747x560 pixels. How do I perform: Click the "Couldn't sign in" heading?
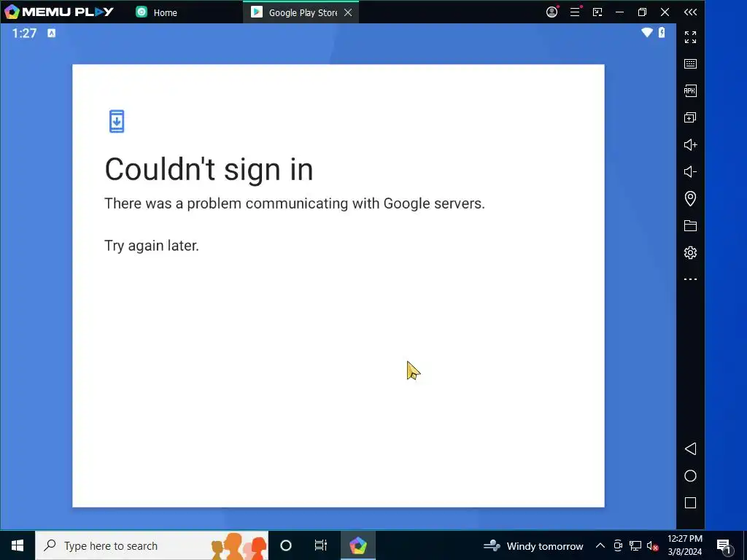[x=209, y=169]
